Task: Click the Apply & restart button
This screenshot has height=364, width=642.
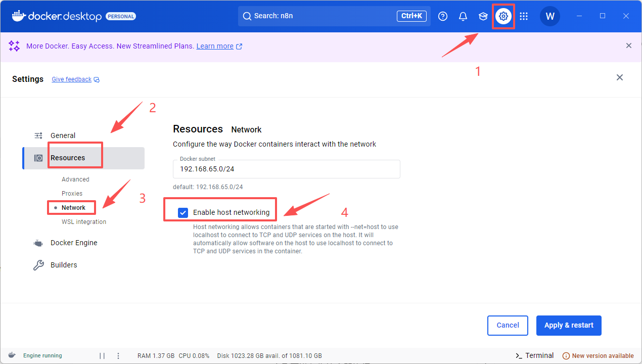Action: coord(569,325)
